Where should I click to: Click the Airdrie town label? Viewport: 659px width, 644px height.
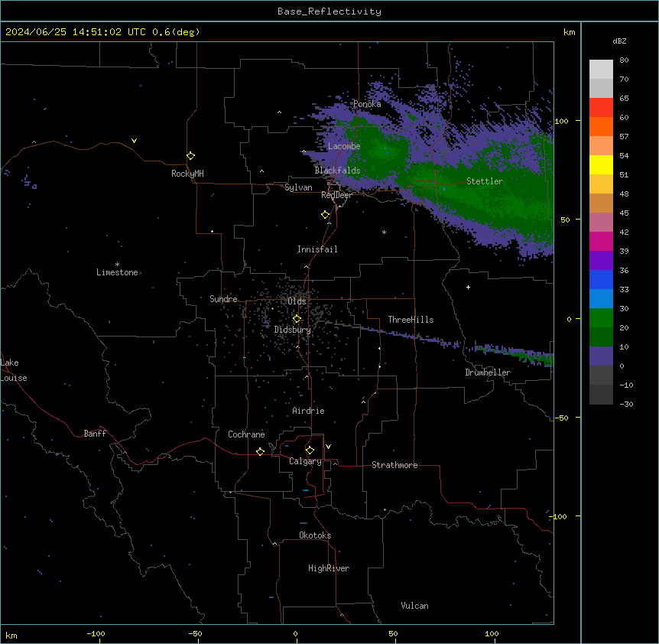point(309,411)
